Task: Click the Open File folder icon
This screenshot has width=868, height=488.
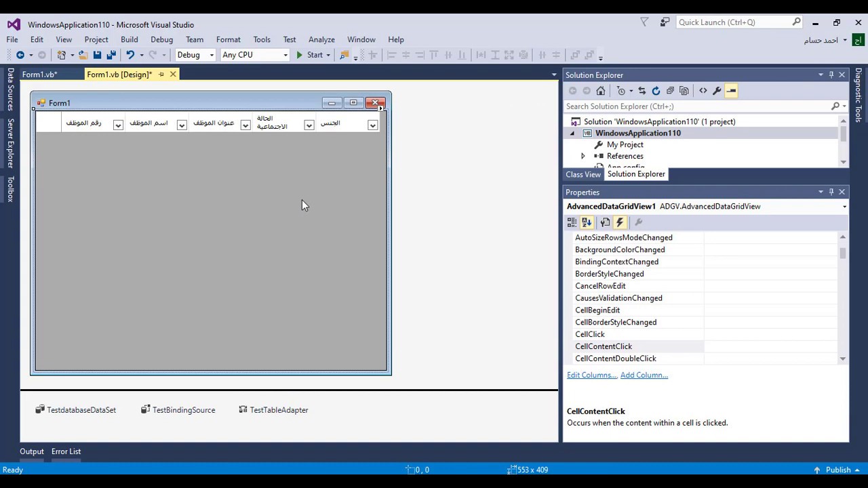Action: [83, 55]
